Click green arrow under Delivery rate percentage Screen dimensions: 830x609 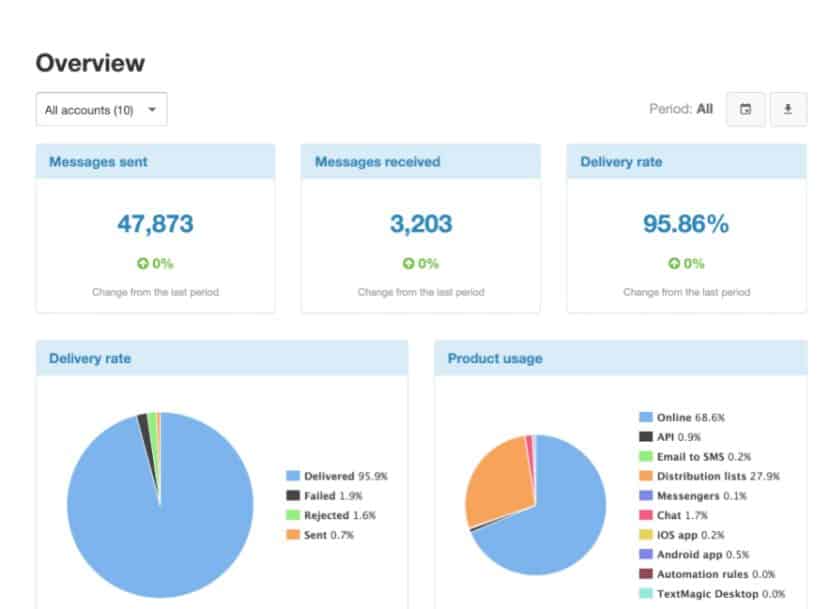click(674, 264)
